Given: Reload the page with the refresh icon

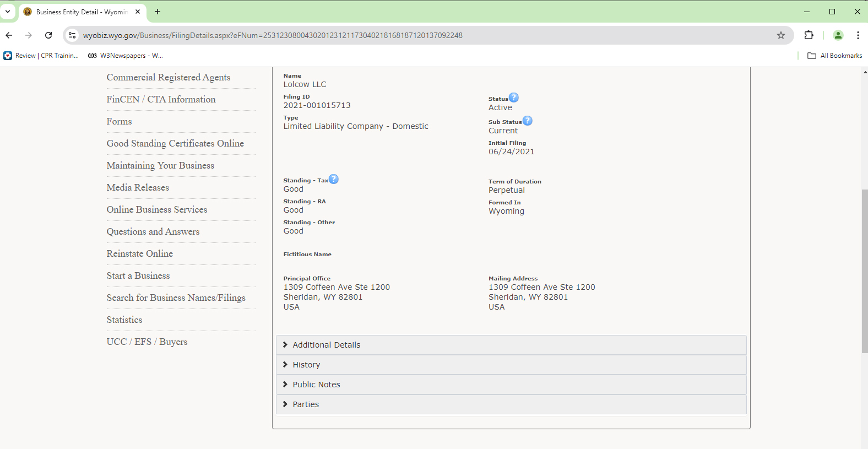Looking at the screenshot, I should click(x=48, y=35).
